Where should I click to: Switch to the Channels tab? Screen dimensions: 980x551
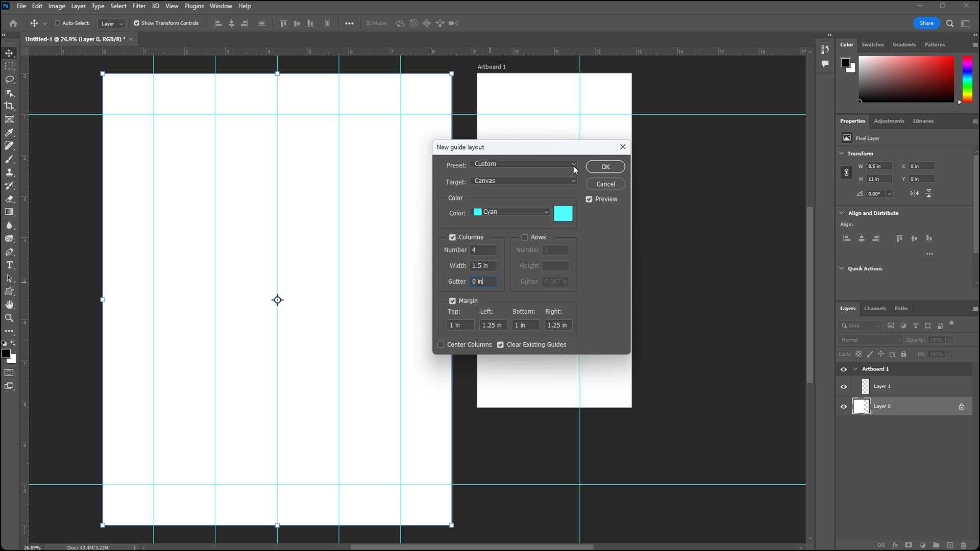point(874,309)
